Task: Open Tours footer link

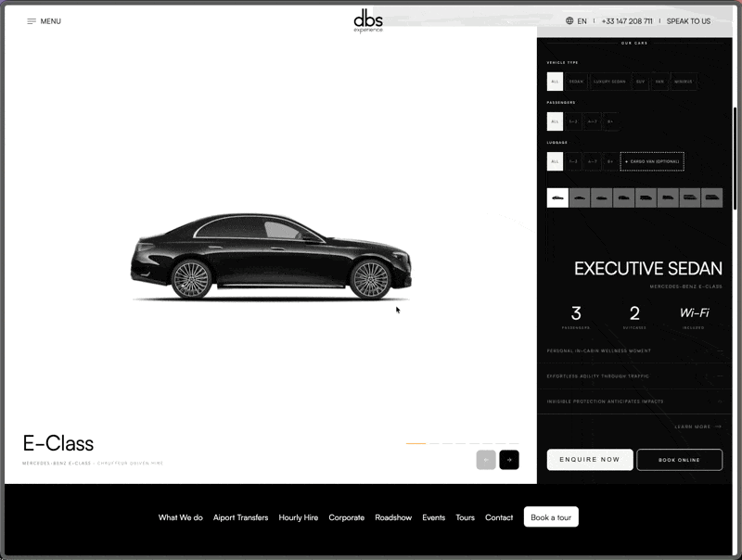Action: tap(465, 517)
